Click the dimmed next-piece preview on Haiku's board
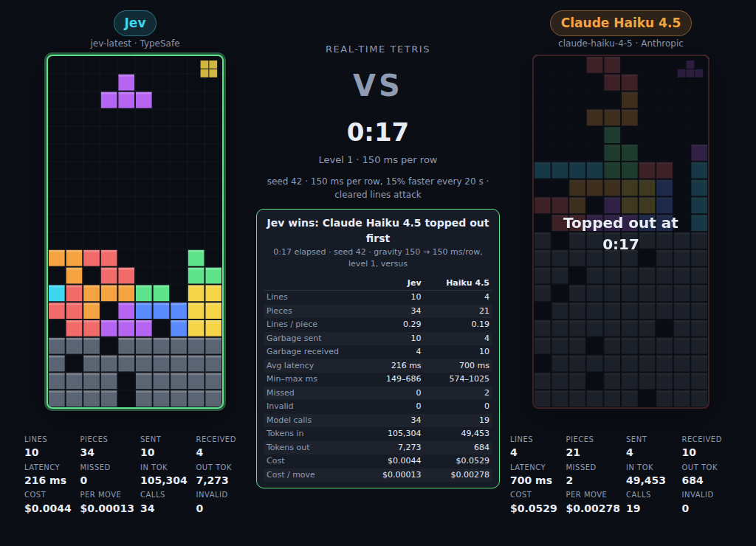 (x=690, y=69)
